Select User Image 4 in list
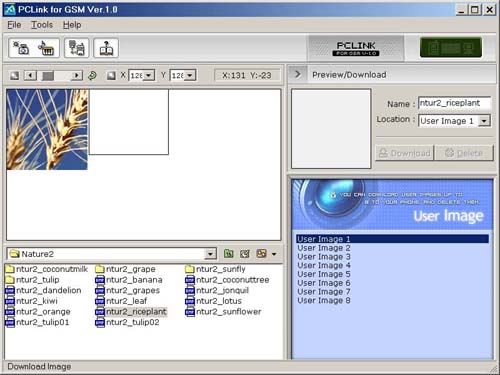This screenshot has height=375, width=500. tap(324, 266)
